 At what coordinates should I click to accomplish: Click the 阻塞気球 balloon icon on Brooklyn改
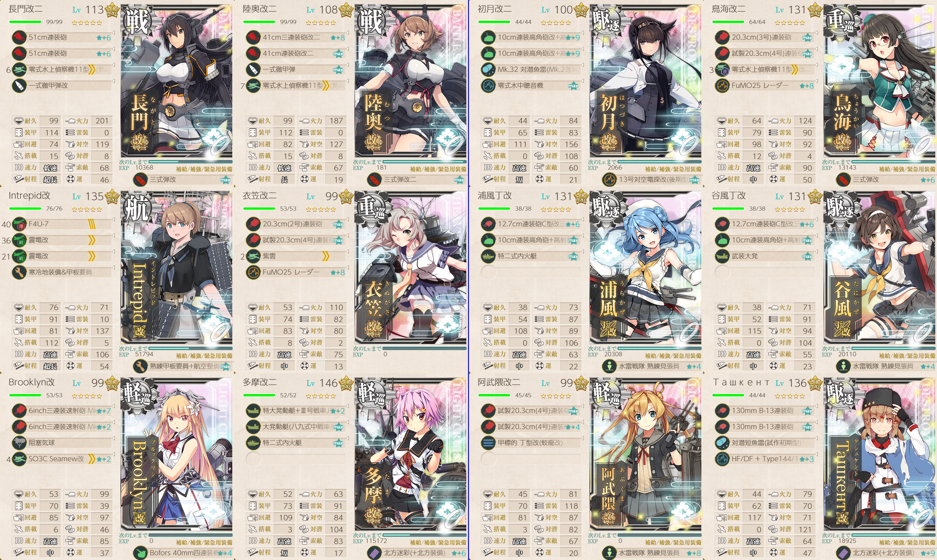tap(19, 443)
